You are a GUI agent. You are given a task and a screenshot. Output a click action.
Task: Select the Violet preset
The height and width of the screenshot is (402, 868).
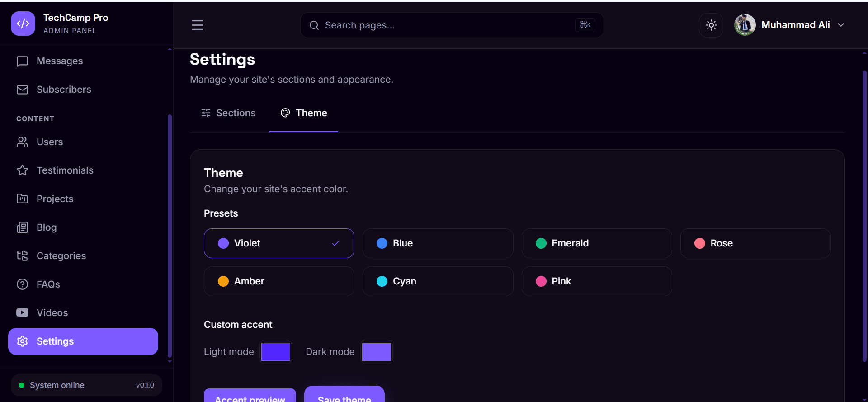[x=279, y=243]
